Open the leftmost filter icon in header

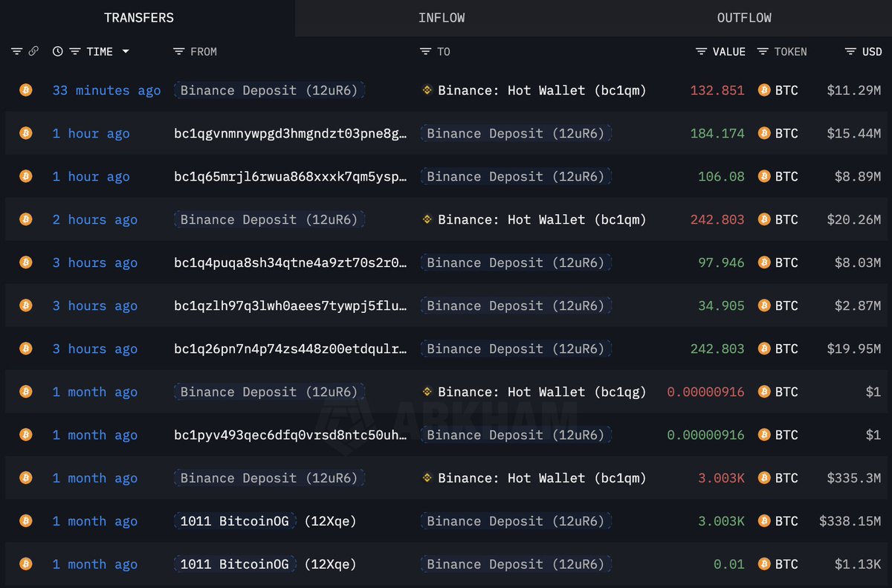(x=17, y=51)
